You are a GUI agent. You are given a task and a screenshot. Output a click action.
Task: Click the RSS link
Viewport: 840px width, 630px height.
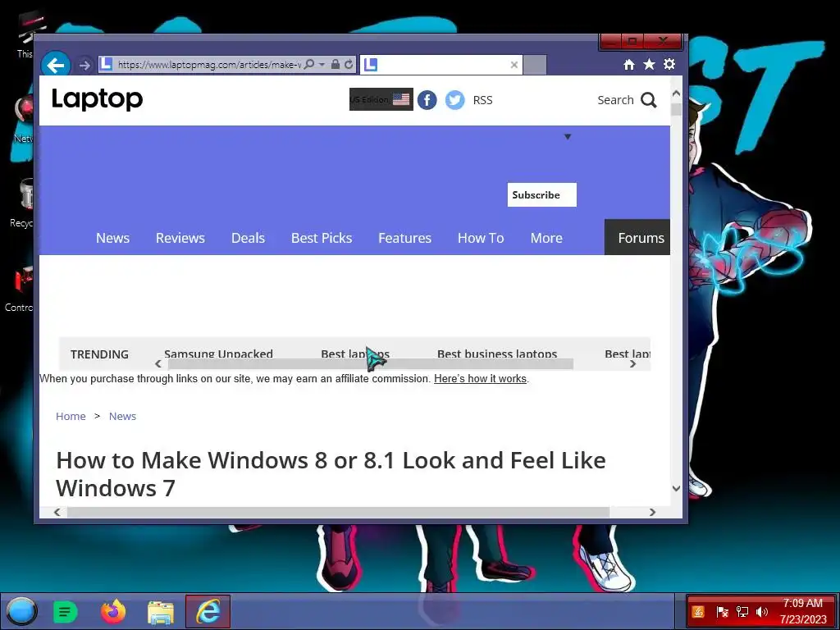coord(482,100)
